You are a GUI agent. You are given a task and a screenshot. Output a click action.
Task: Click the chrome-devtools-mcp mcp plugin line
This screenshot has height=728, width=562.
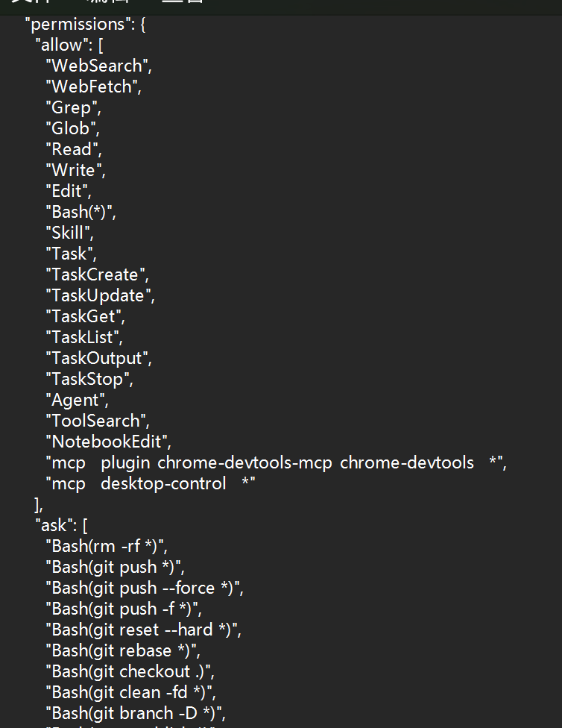pos(276,463)
